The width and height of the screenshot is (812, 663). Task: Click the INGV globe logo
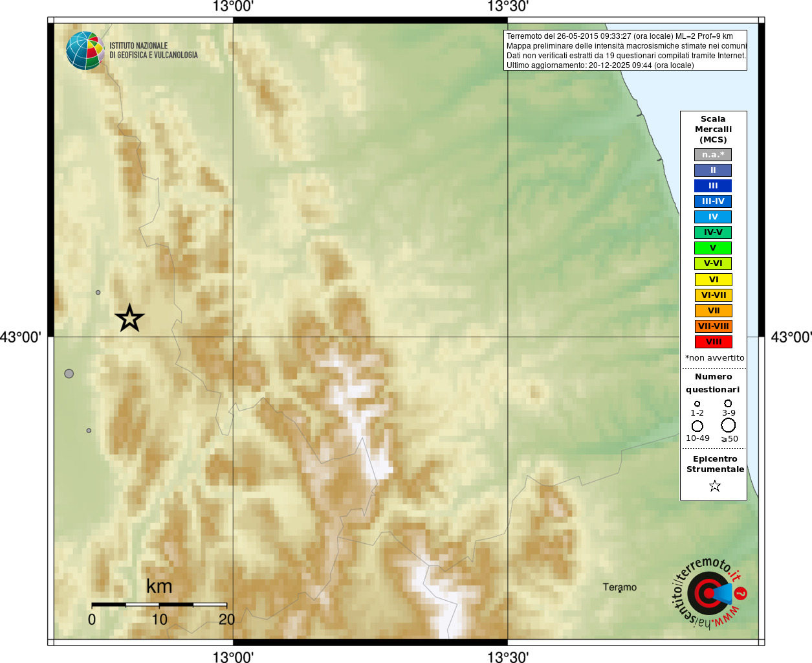pos(85,51)
